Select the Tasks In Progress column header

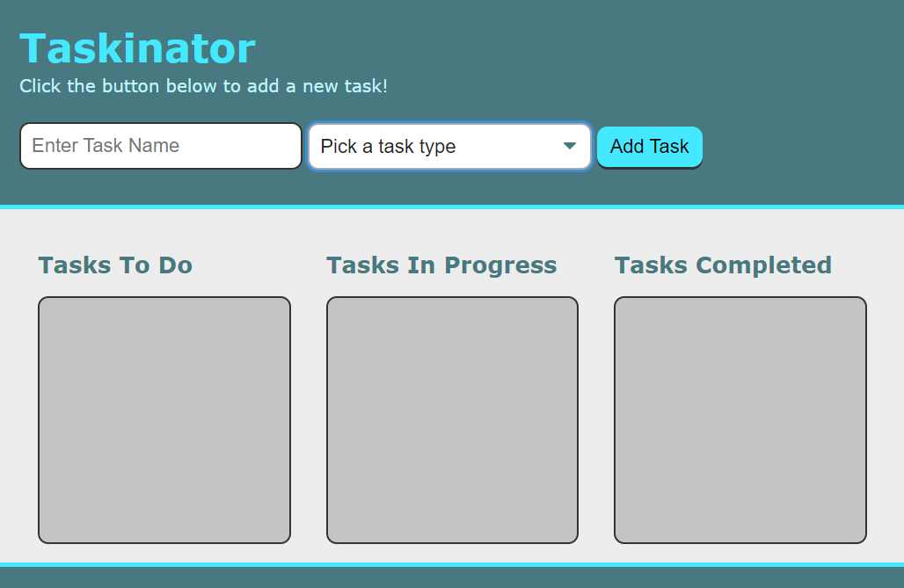click(441, 265)
